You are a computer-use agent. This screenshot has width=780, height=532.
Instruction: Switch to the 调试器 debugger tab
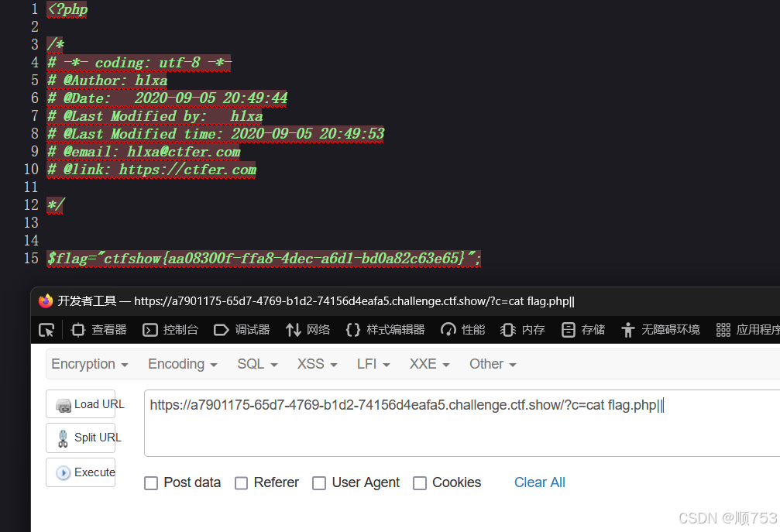click(x=242, y=330)
